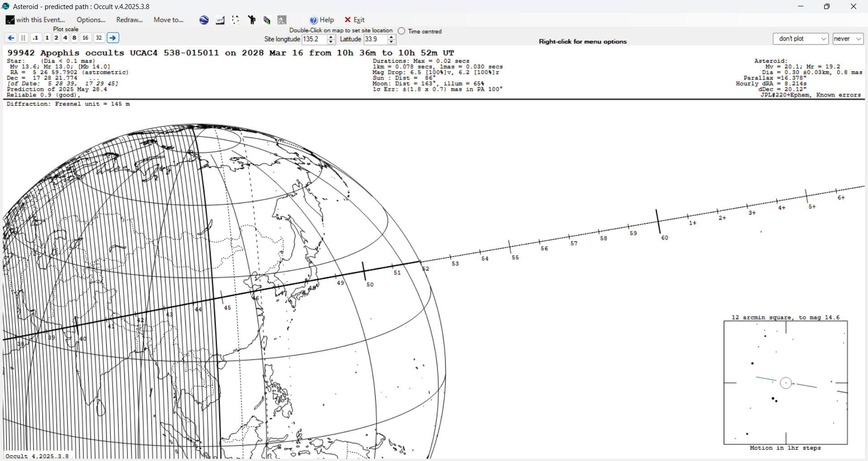
Task: Open the 'never' dropdown
Action: (x=848, y=39)
